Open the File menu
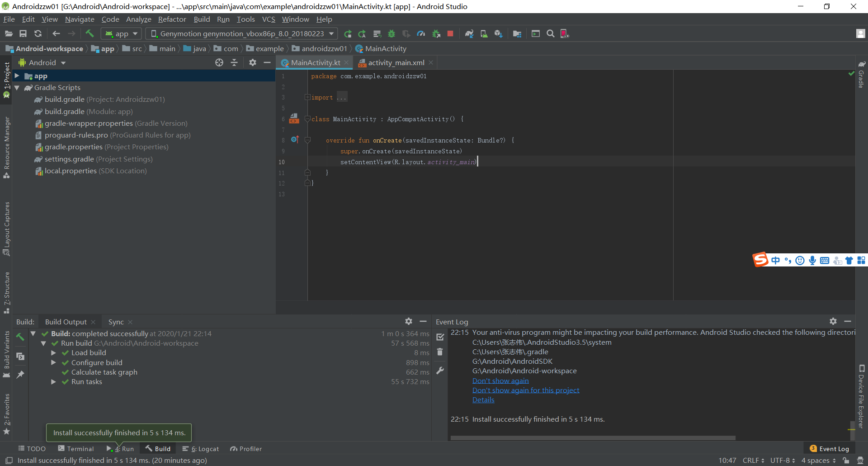Viewport: 868px width, 466px height. [x=9, y=19]
